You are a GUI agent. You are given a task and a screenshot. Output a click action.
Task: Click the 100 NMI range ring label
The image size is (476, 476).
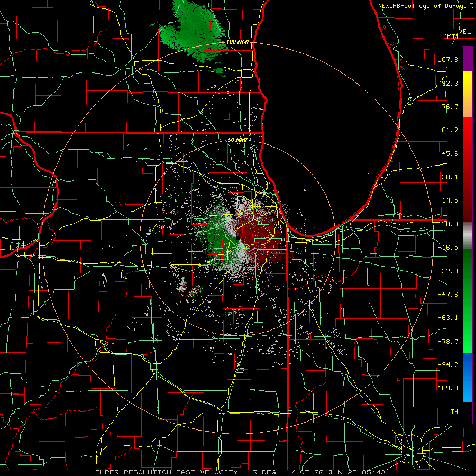(237, 42)
